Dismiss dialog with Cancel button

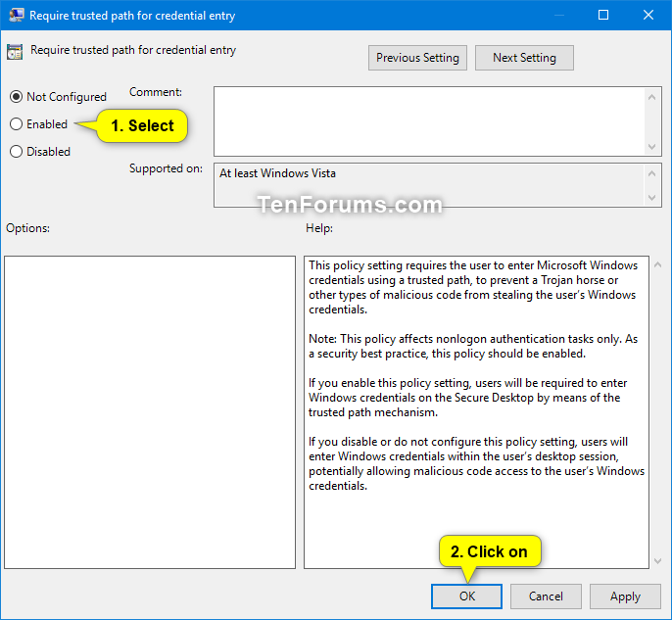pyautogui.click(x=546, y=596)
